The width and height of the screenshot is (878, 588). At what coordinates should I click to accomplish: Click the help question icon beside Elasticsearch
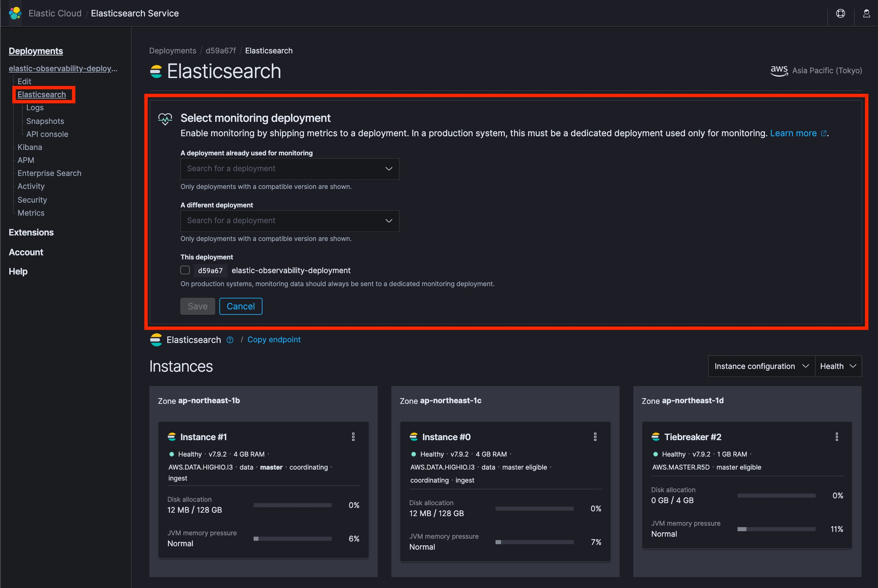[x=230, y=340]
